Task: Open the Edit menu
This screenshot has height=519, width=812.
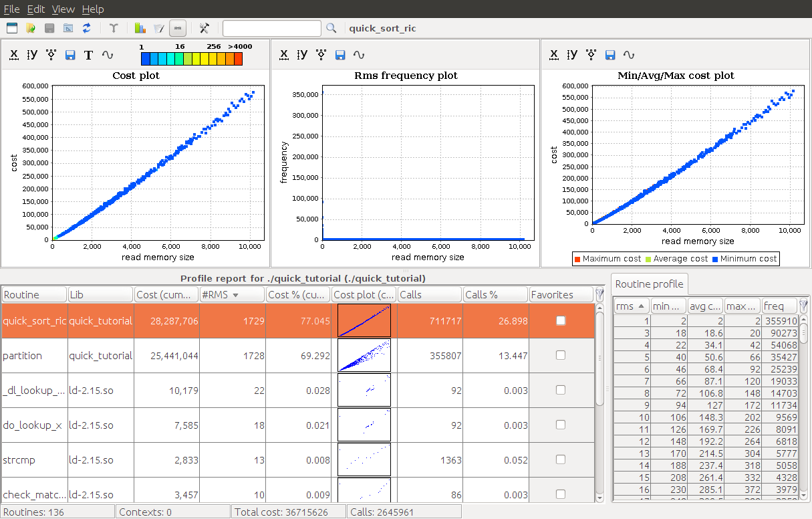Action: pos(36,9)
